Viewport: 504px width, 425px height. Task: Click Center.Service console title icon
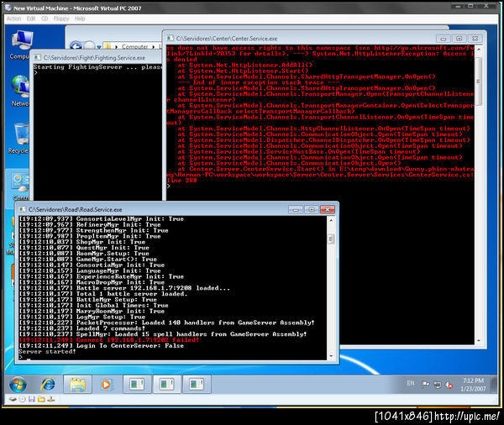click(x=170, y=39)
